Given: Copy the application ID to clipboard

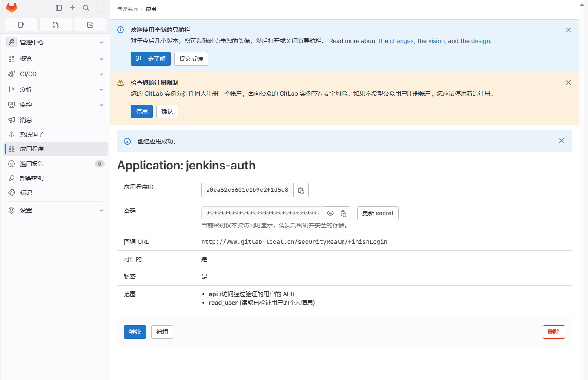Looking at the screenshot, I should pyautogui.click(x=301, y=190).
